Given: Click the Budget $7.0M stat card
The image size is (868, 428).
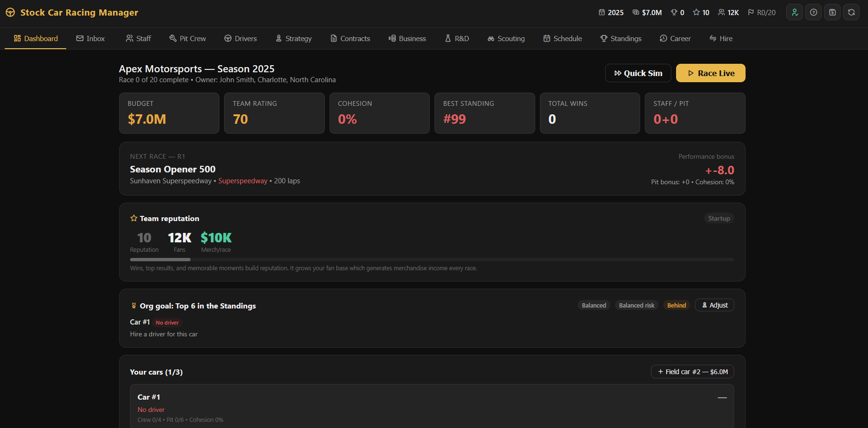Looking at the screenshot, I should 169,113.
